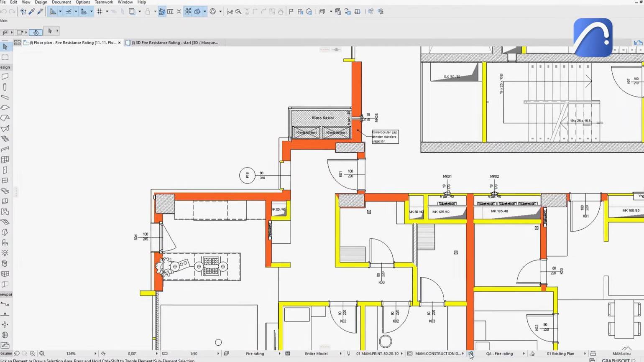Open the Document menu

pyautogui.click(x=61, y=2)
